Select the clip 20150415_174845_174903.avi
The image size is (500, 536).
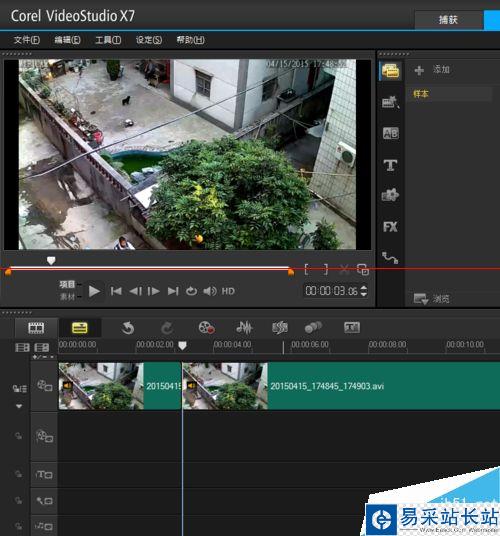(x=341, y=386)
